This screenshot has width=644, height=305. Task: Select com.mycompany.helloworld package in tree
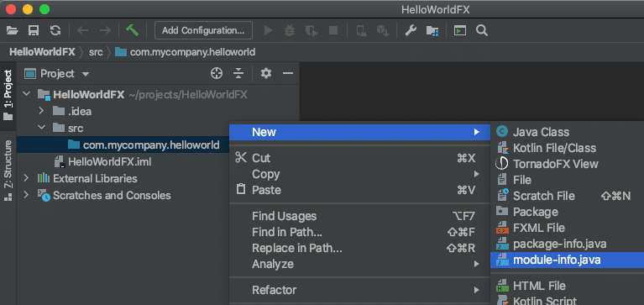(x=123, y=145)
